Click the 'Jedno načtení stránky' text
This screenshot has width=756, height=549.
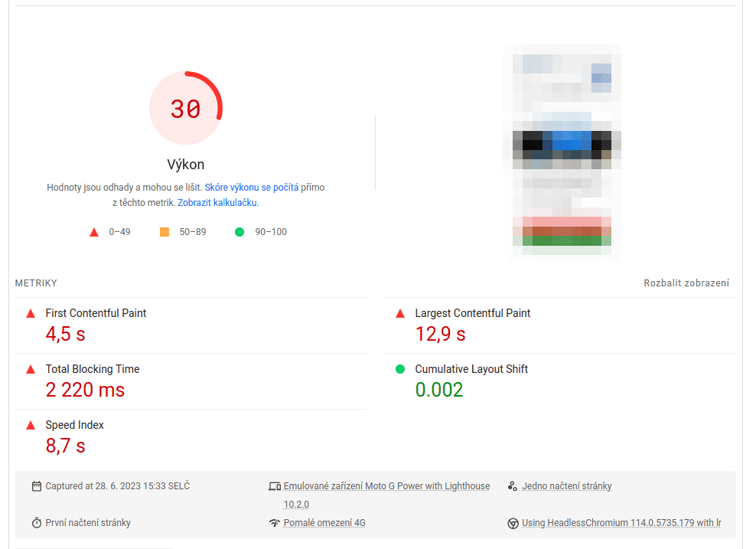click(x=566, y=485)
